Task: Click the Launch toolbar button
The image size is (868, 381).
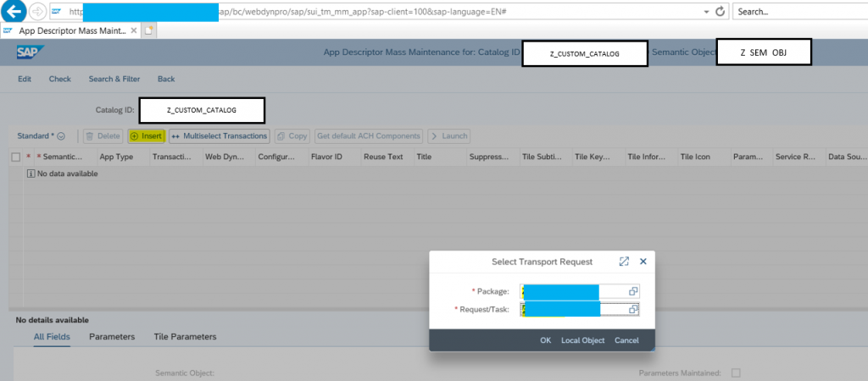Action: tap(449, 136)
